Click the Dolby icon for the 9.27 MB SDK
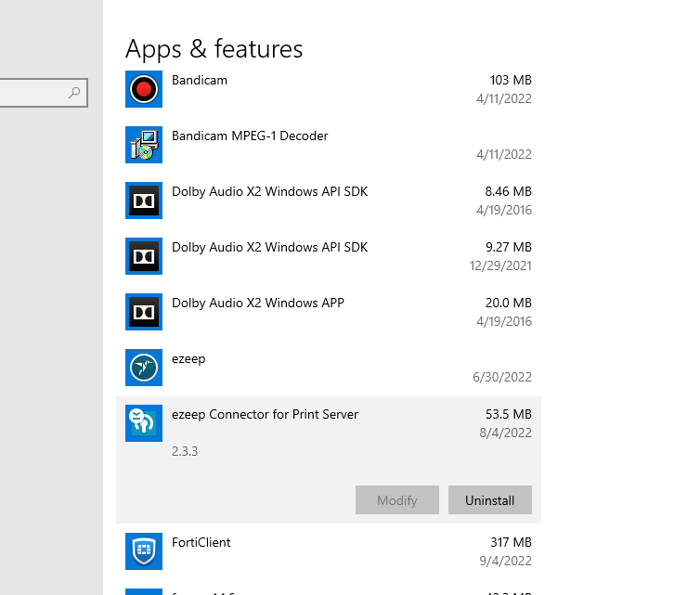This screenshot has width=700, height=595. coord(144,256)
